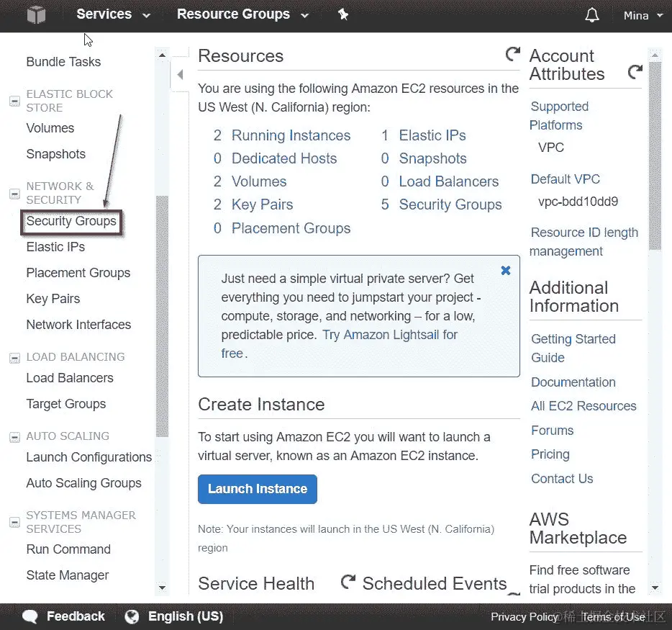Open State Manager in sidebar

[68, 575]
